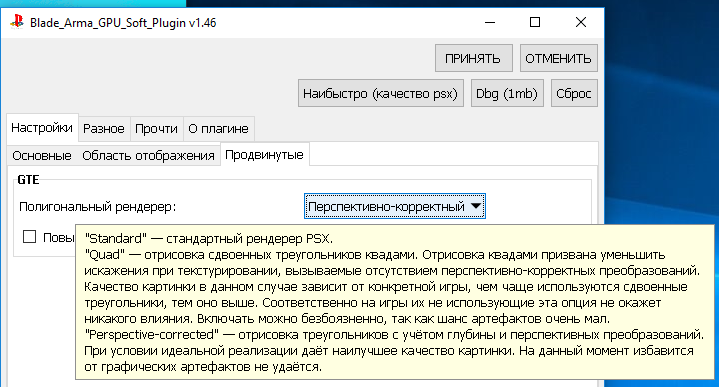Click the Blade_Arma_GPU_Soft_Plugin v1.46 title text
The width and height of the screenshot is (719, 387).
123,23
